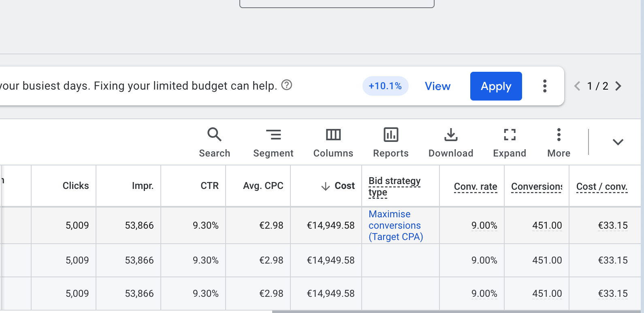Click the help question mark icon

(x=287, y=85)
